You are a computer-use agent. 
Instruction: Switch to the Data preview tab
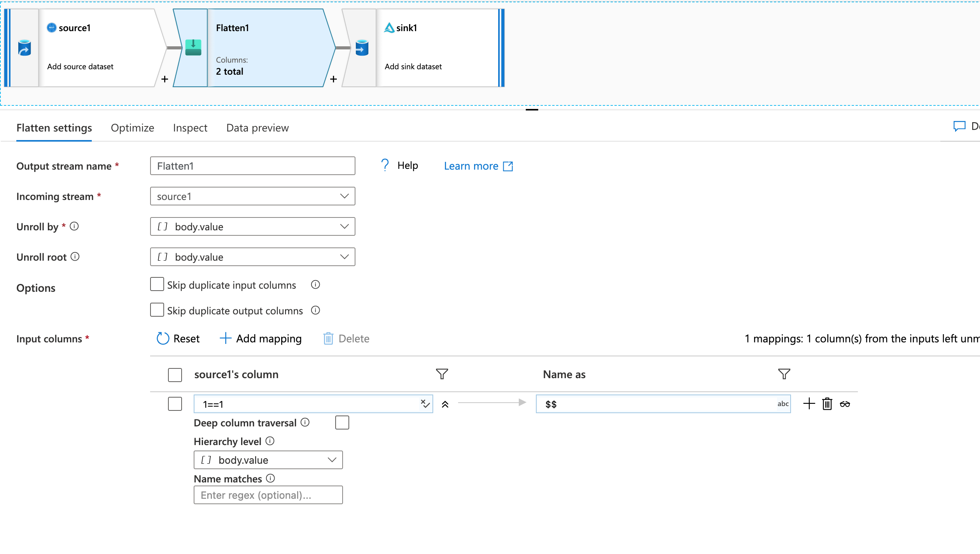(x=257, y=128)
